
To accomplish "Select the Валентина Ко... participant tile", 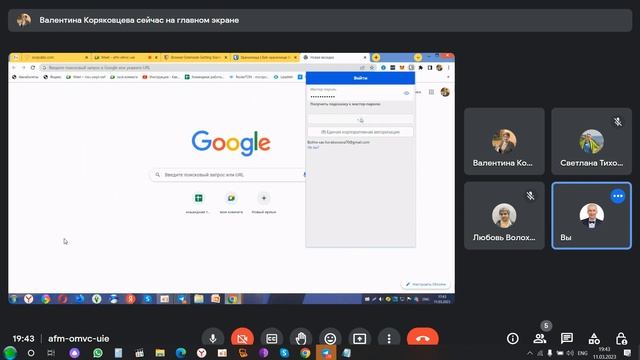I will [x=504, y=141].
